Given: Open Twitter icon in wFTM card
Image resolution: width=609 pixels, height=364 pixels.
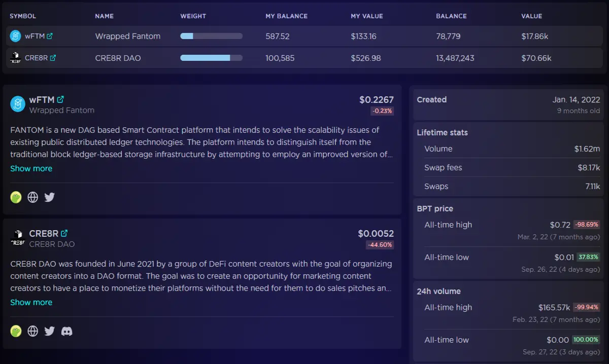Looking at the screenshot, I should click(49, 197).
